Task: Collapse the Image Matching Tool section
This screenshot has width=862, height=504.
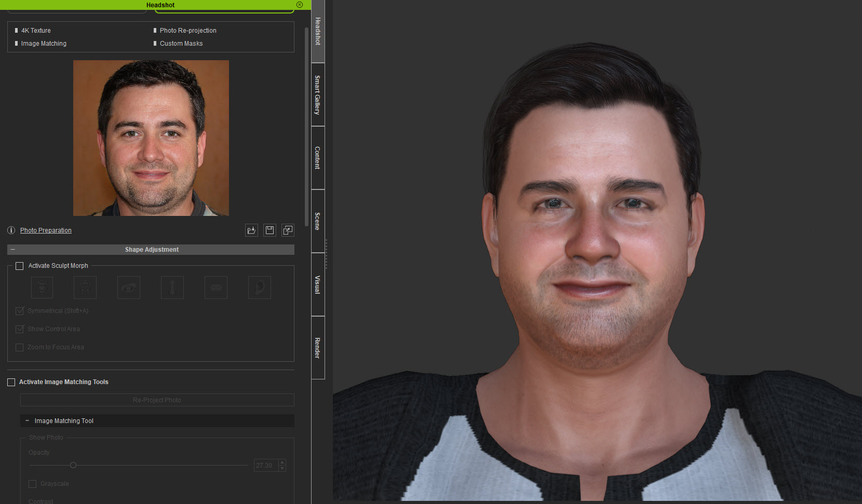Action: click(27, 421)
